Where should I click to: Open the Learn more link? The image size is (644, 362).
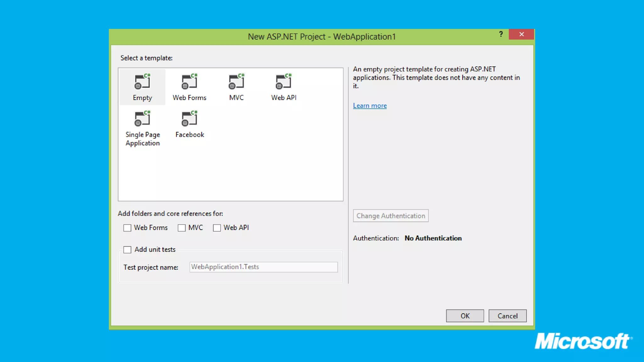pyautogui.click(x=370, y=106)
